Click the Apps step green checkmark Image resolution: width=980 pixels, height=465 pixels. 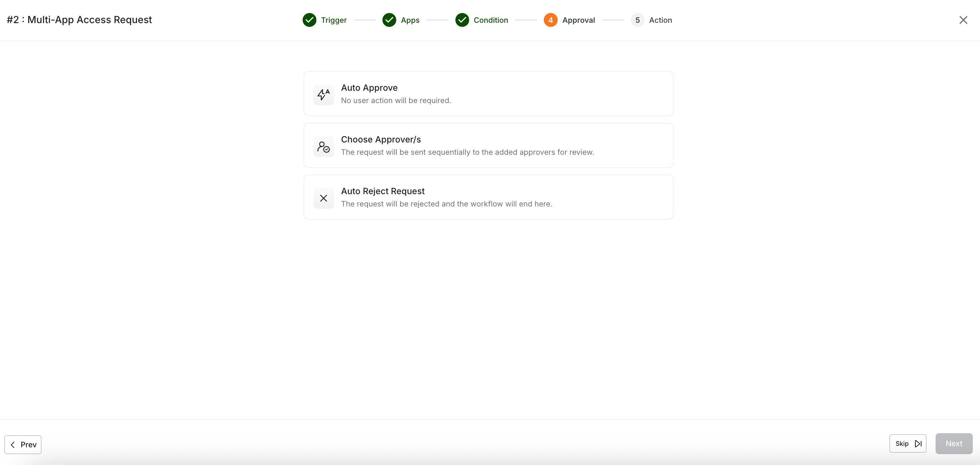click(x=389, y=20)
